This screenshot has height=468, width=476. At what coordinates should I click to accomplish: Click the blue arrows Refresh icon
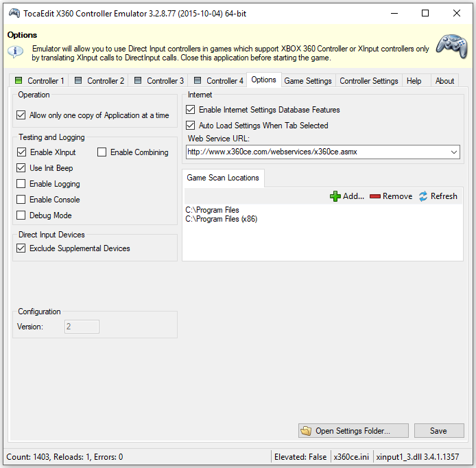point(423,196)
